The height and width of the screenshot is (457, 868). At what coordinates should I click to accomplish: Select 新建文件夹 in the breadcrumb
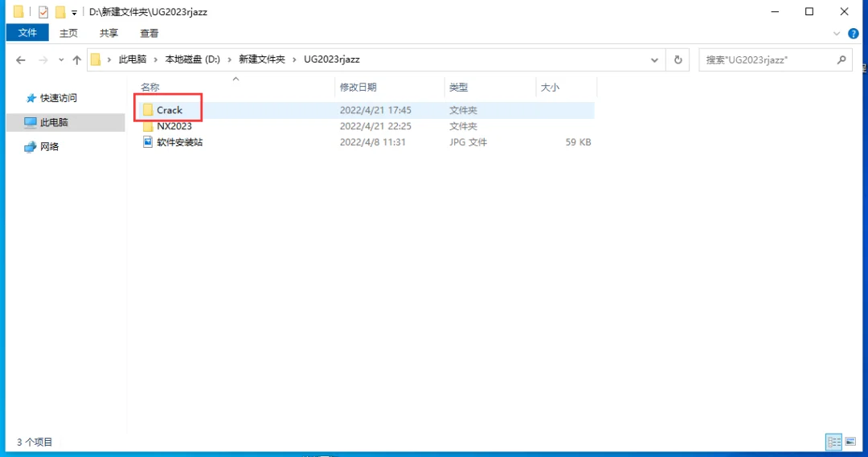click(262, 59)
